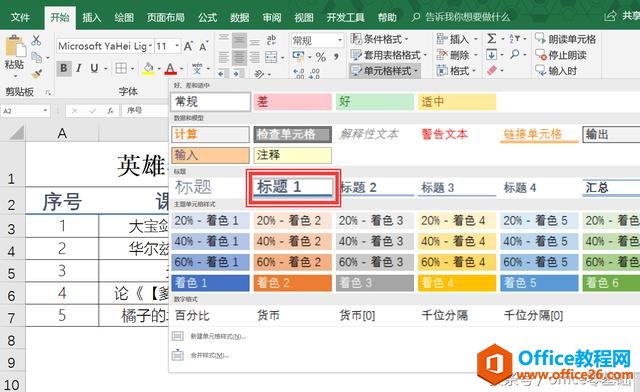640x392 pixels.
Task: Toggle Bold formatting
Action: point(64,68)
